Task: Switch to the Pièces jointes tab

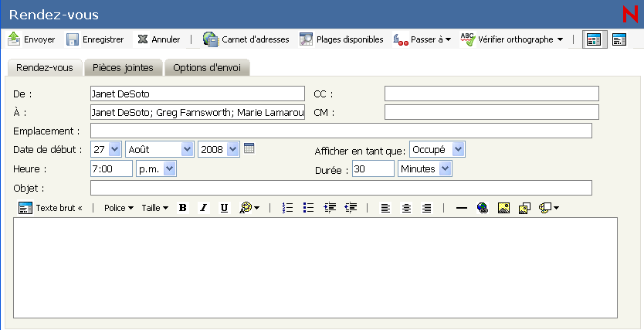Action: pos(122,68)
